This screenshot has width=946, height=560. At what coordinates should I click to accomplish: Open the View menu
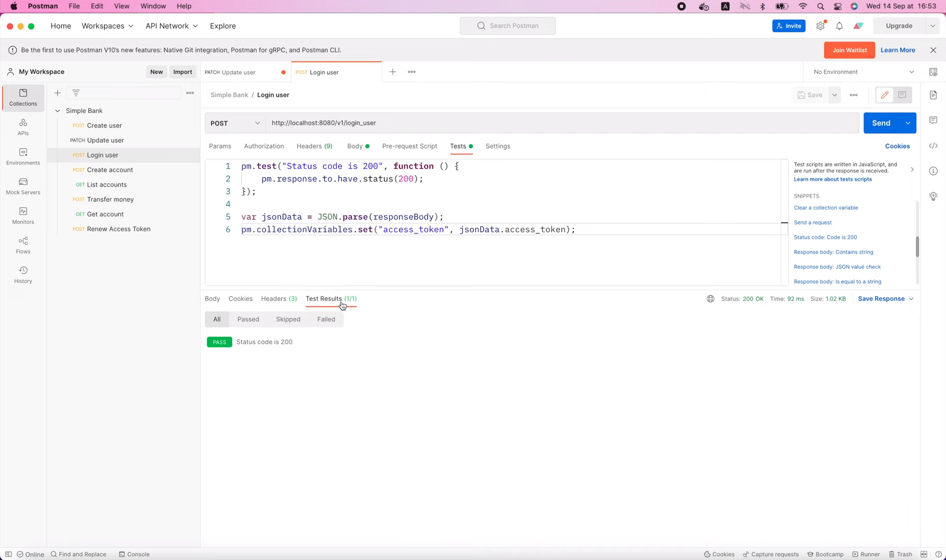pyautogui.click(x=121, y=6)
